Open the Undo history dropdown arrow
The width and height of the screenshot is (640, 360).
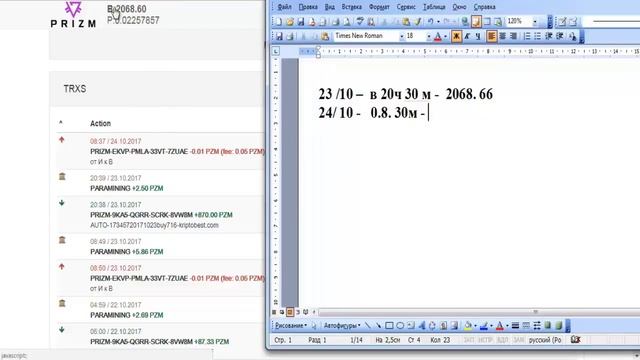pyautogui.click(x=438, y=22)
